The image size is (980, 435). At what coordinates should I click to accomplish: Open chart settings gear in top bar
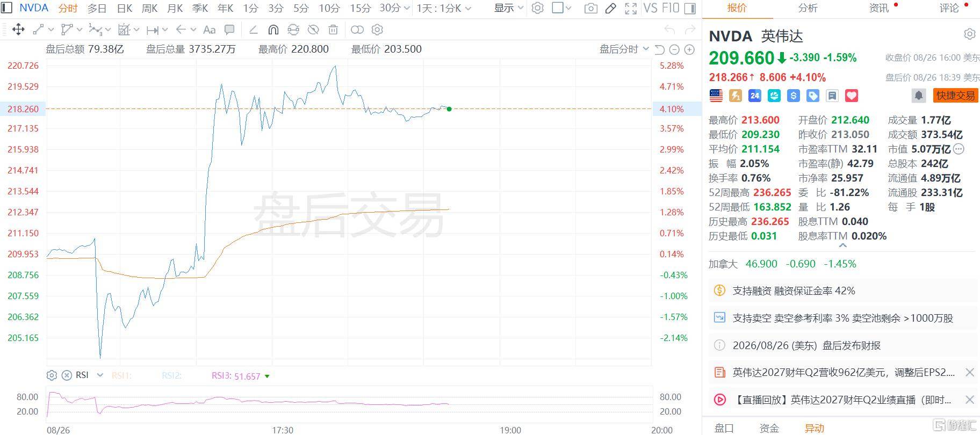537,8
